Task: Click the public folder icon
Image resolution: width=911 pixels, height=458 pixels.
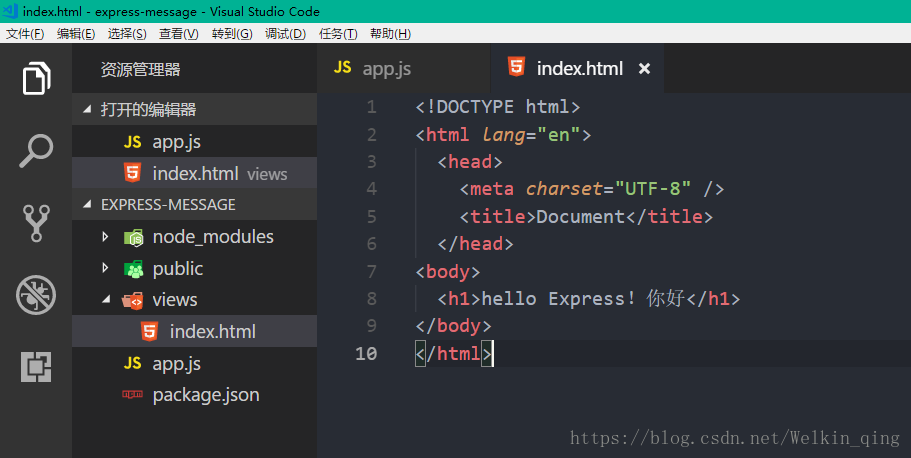Action: pos(134,269)
